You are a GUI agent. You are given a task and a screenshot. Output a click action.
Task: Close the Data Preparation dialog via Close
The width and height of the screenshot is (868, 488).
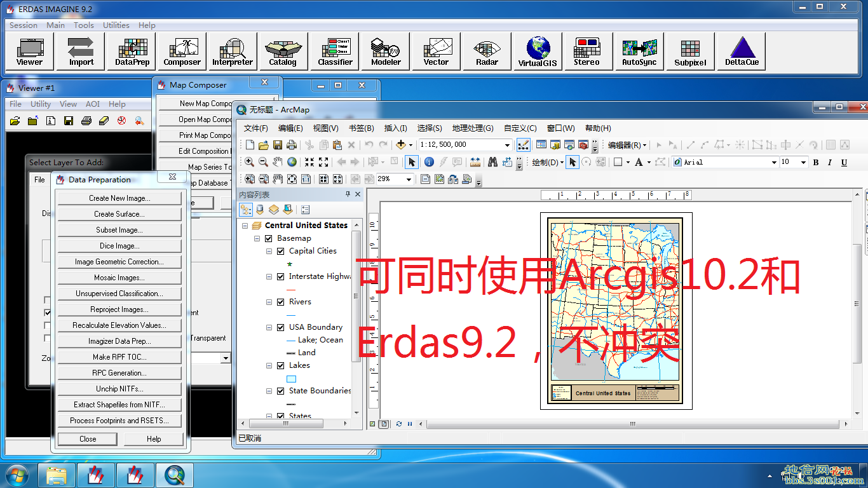coord(88,439)
